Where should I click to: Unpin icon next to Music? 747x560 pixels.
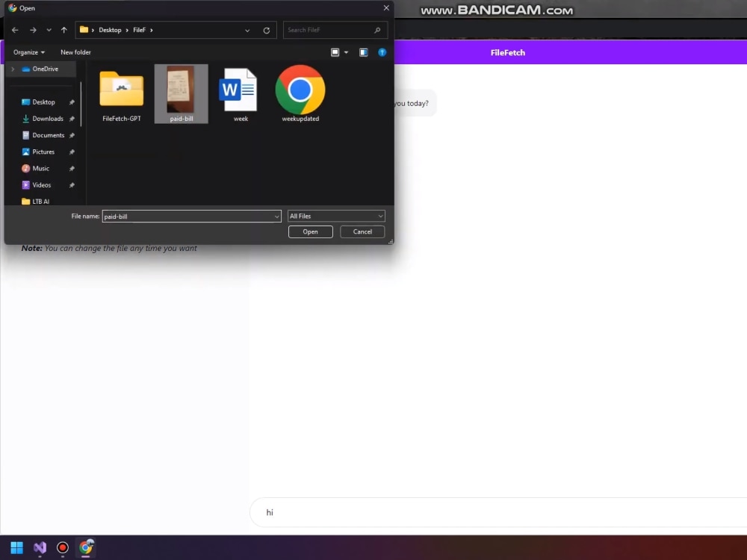coord(72,169)
